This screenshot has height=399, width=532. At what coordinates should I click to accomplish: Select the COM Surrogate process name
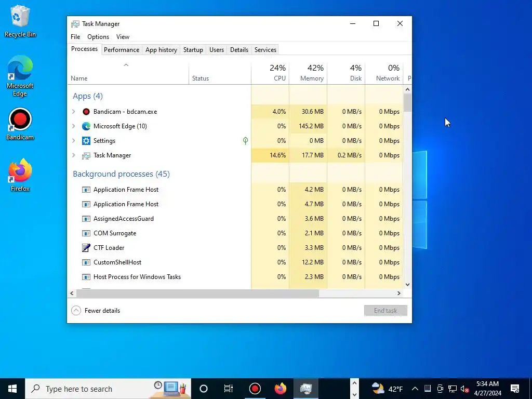point(115,233)
